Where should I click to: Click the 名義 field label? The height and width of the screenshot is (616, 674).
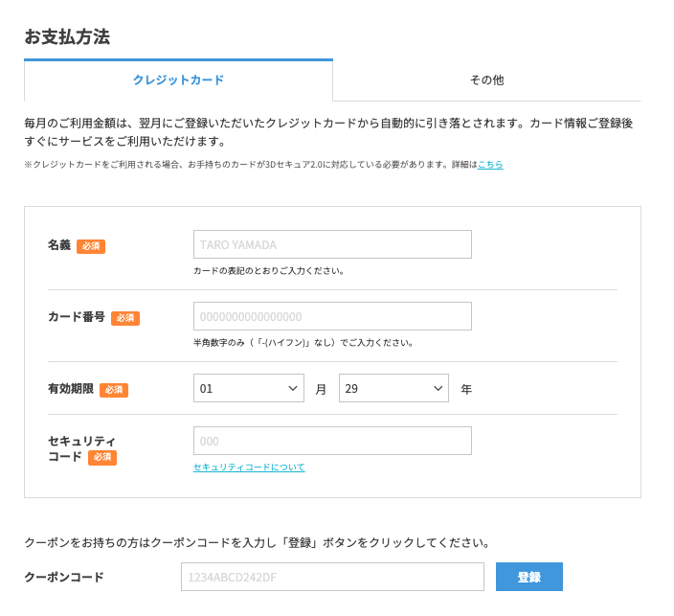pos(59,245)
